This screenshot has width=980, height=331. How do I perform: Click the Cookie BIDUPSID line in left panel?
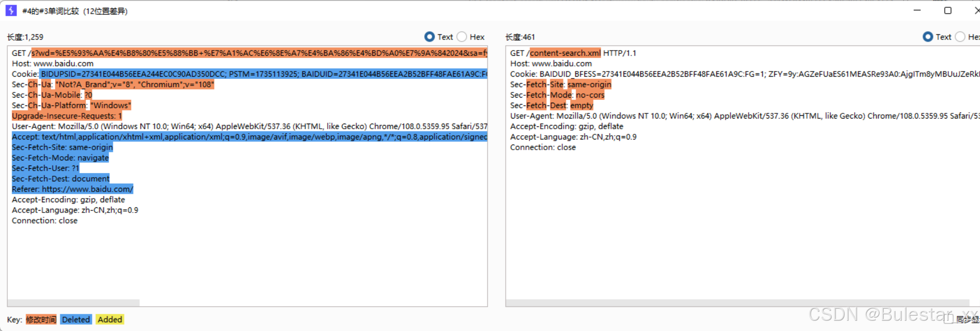(249, 74)
